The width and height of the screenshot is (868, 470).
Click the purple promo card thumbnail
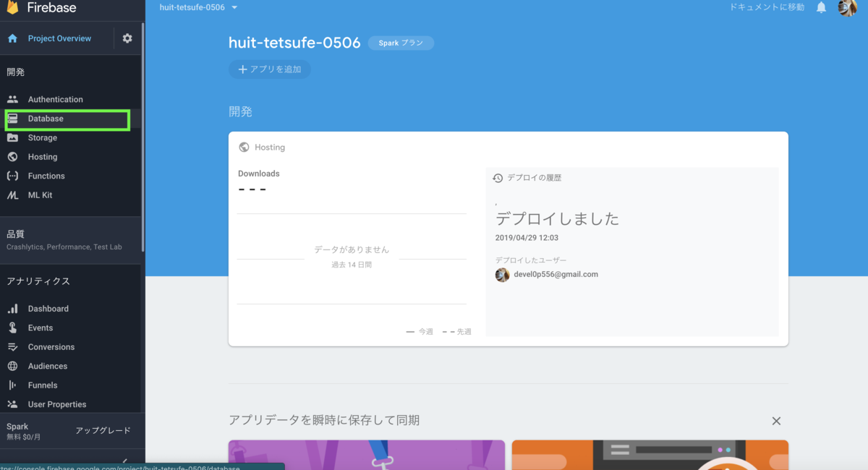click(x=367, y=455)
